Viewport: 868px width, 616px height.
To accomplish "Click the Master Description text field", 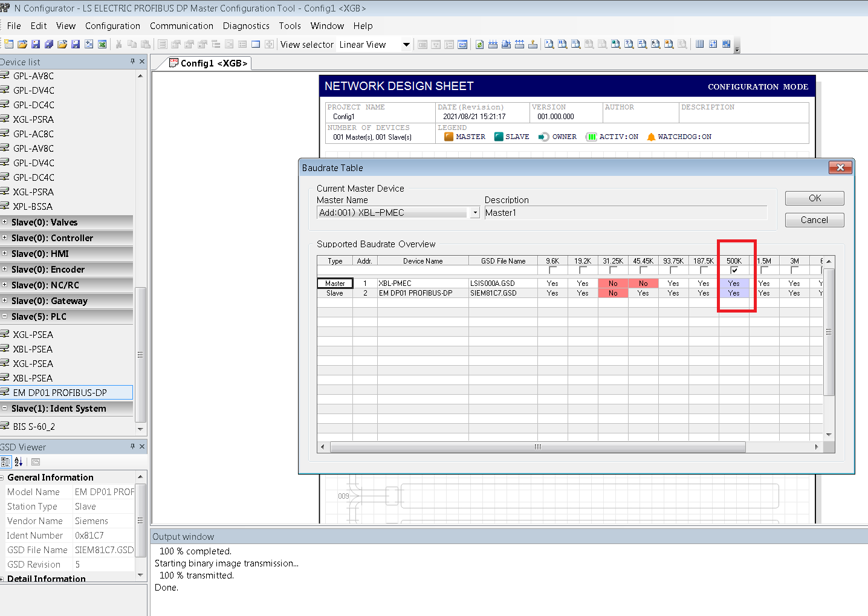I will tap(625, 213).
